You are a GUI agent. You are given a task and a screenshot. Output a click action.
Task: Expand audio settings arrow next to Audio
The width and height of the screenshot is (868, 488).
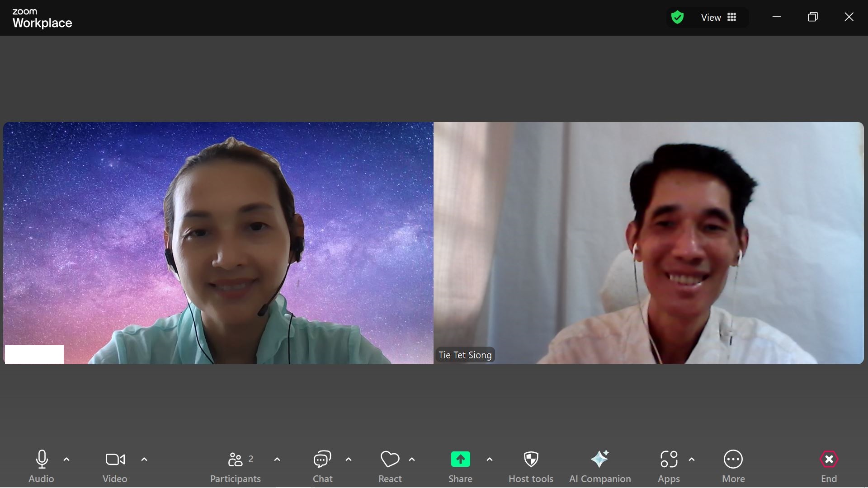coord(66,460)
